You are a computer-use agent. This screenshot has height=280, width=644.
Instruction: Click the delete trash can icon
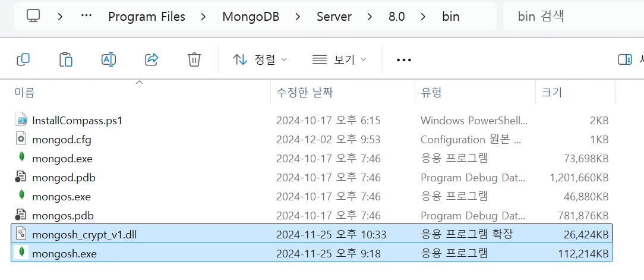[194, 59]
